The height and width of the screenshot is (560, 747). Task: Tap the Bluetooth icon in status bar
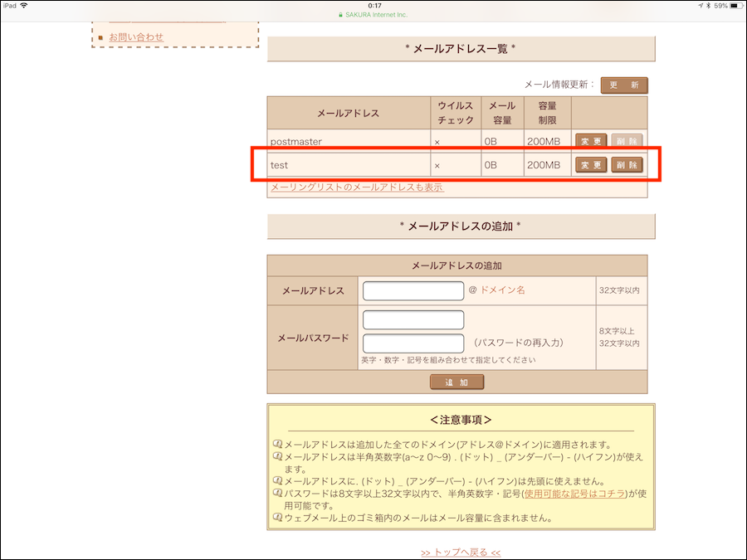click(709, 6)
